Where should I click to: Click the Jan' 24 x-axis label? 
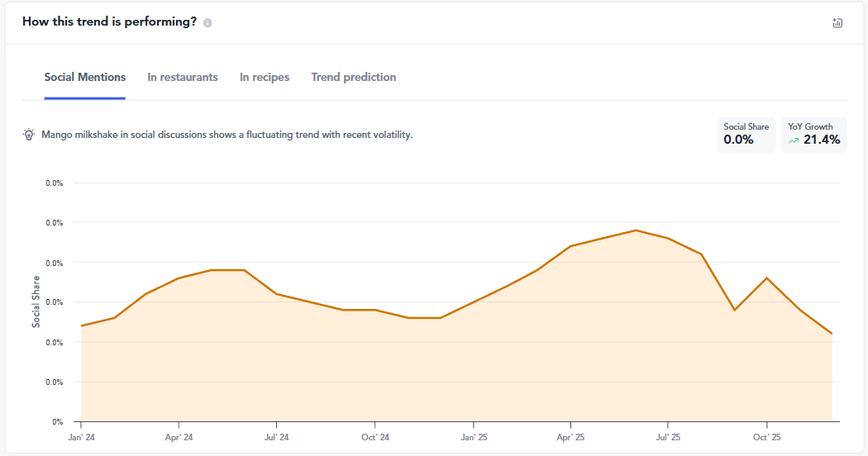point(81,437)
